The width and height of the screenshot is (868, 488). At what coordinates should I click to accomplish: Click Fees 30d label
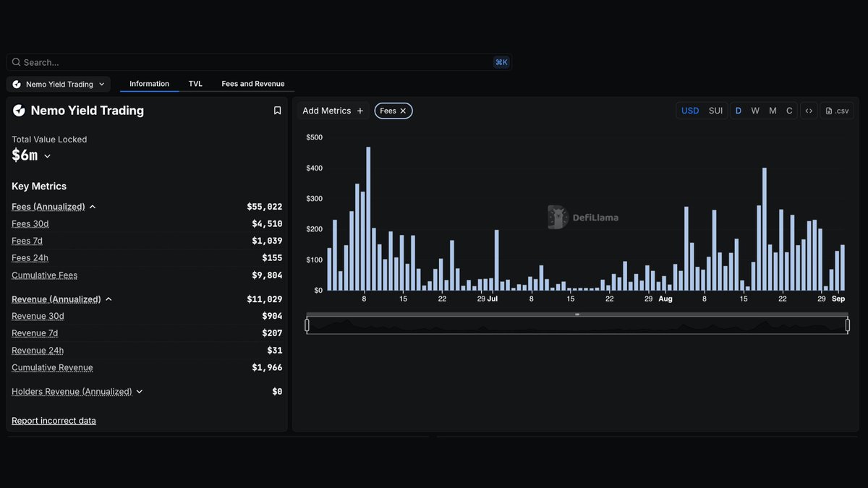coord(30,224)
